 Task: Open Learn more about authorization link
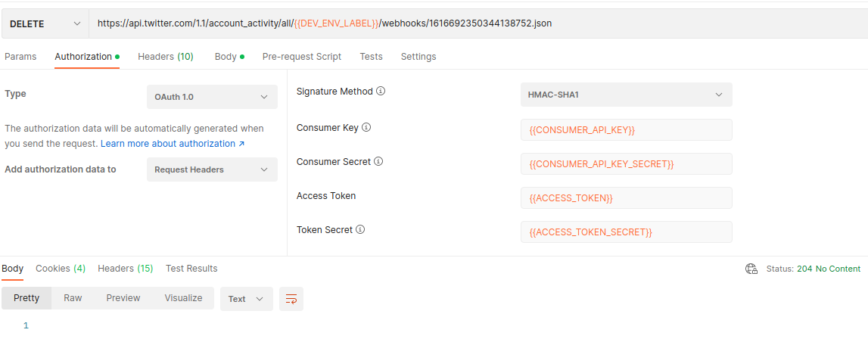[173, 144]
